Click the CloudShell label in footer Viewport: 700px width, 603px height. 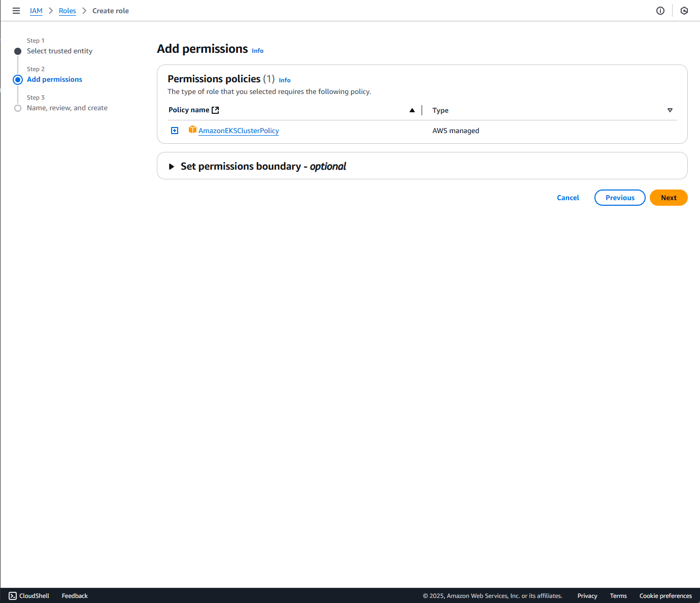pos(34,596)
